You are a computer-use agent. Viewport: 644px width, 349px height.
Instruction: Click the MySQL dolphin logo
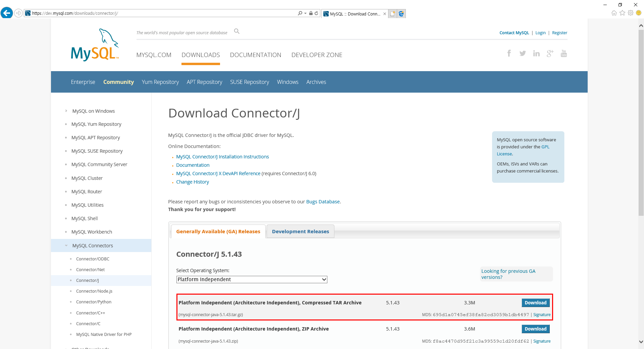coord(95,45)
